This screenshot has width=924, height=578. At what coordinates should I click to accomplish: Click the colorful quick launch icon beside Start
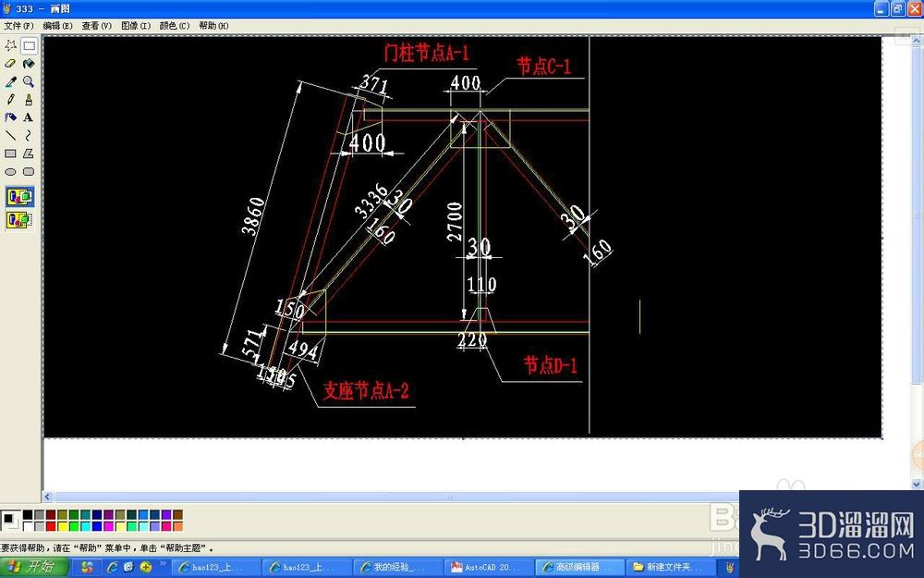[x=87, y=568]
